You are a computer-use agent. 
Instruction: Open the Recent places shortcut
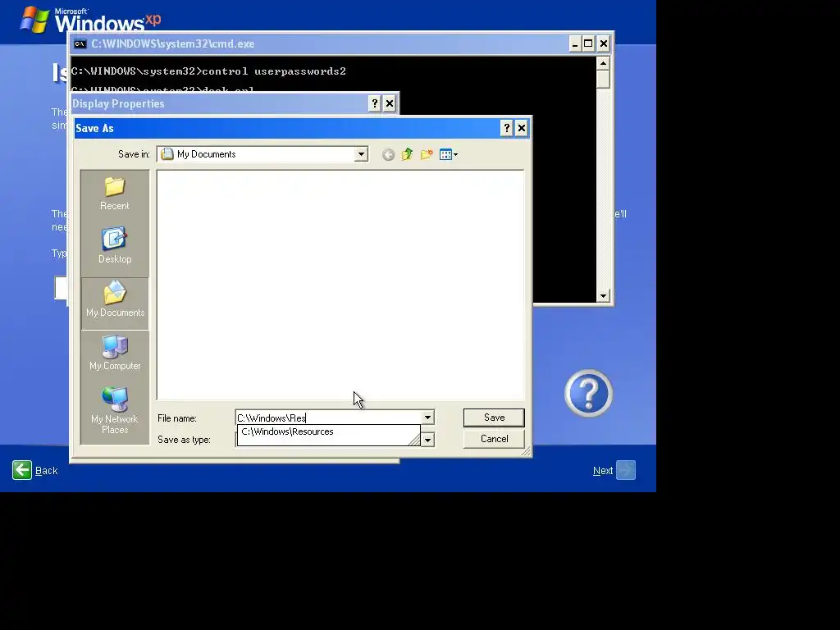(115, 194)
